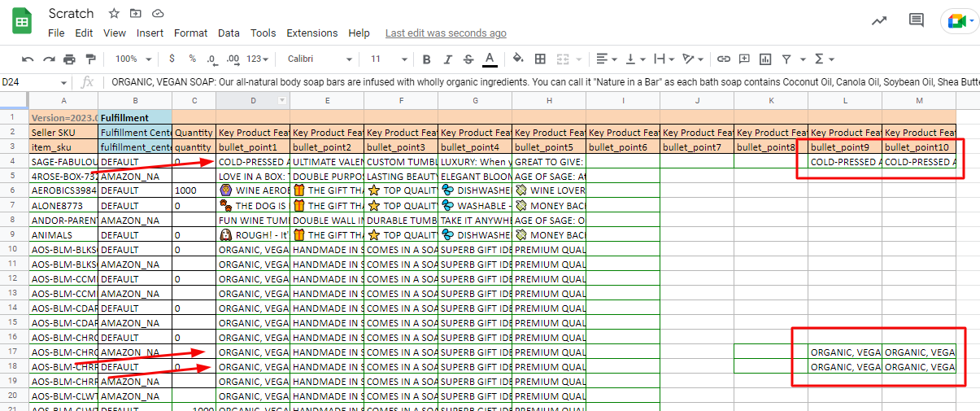The image size is (980, 411).
Task: Open the activity dashboard trend icon
Action: (878, 21)
